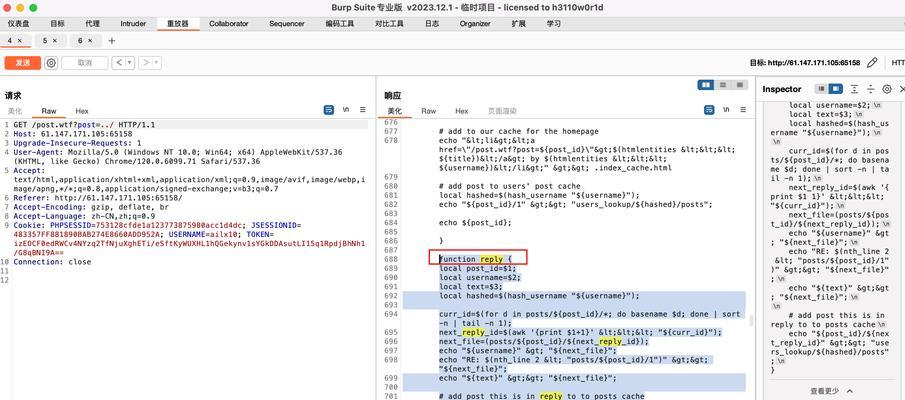
Task: Collapse all Inspector sections
Action: 870,89
